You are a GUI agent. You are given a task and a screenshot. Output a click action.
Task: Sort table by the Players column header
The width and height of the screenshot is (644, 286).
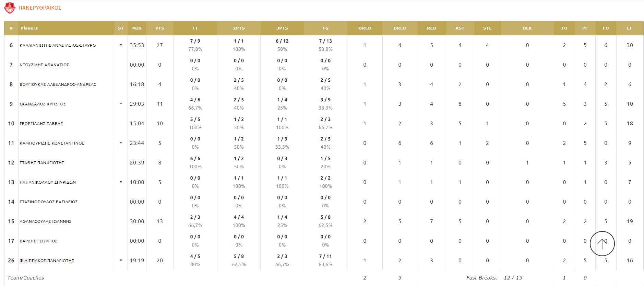coord(29,28)
